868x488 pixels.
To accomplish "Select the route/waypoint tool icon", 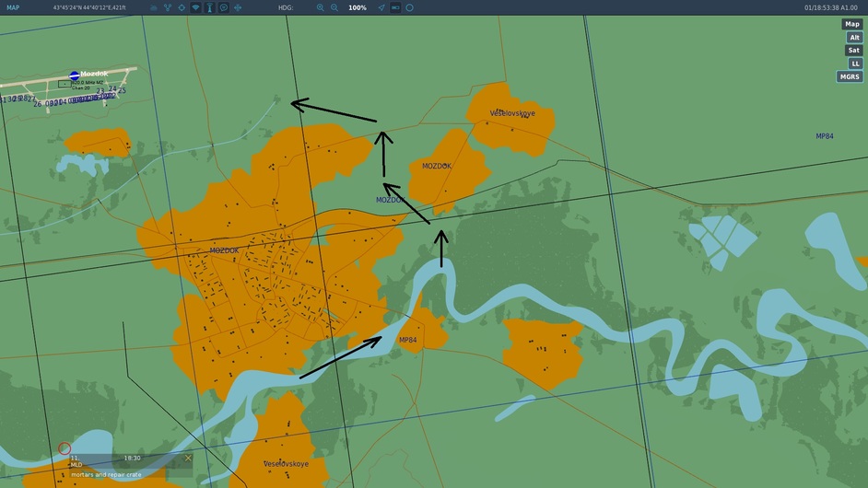I will 168,7.
